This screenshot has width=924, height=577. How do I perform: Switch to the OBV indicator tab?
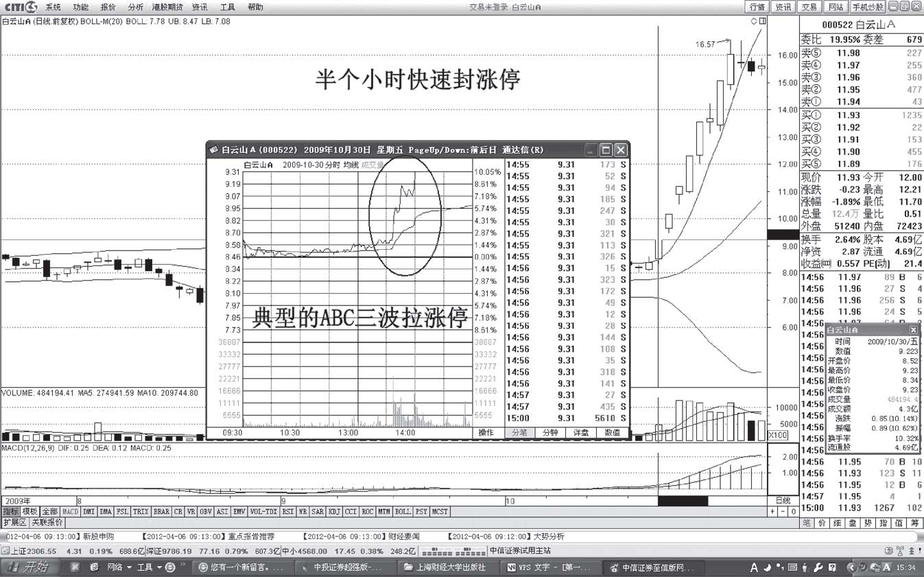[204, 511]
